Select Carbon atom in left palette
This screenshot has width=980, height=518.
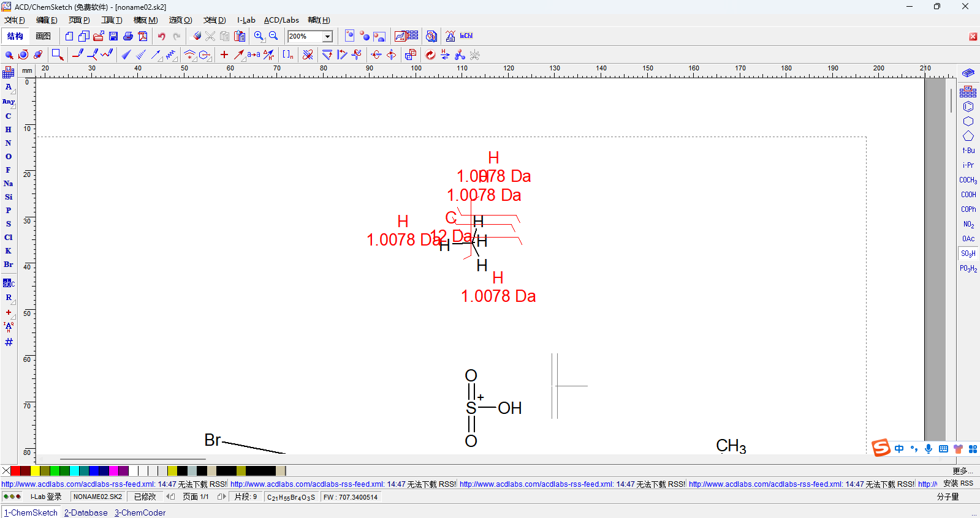pyautogui.click(x=9, y=116)
